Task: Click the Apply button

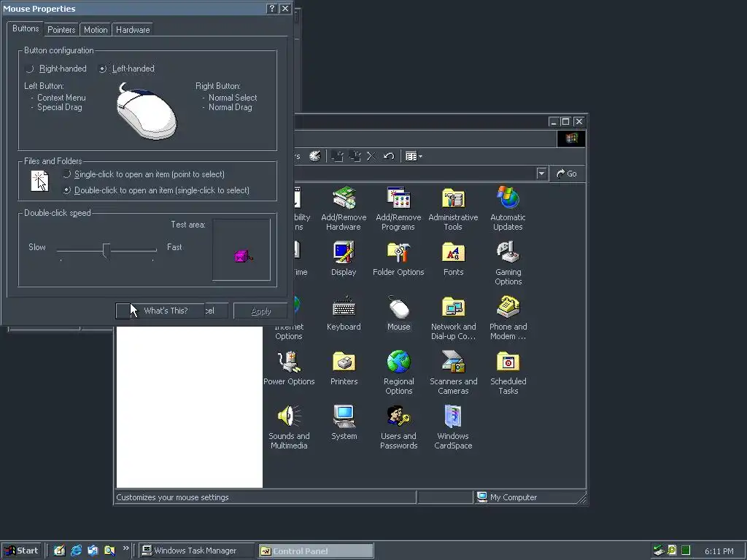Action: coord(260,311)
